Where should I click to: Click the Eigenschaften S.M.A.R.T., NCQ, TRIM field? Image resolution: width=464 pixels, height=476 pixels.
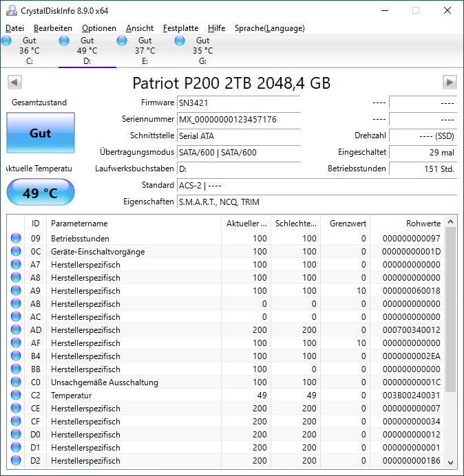[317, 202]
